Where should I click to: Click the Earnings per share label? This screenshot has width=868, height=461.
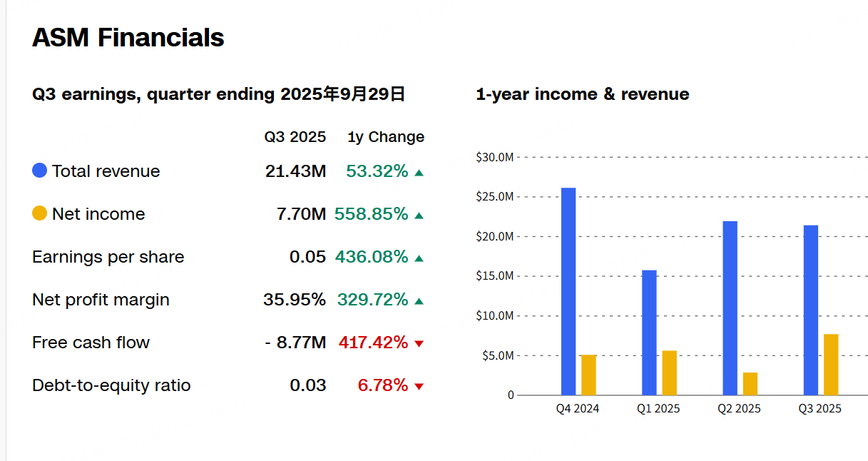tap(108, 257)
